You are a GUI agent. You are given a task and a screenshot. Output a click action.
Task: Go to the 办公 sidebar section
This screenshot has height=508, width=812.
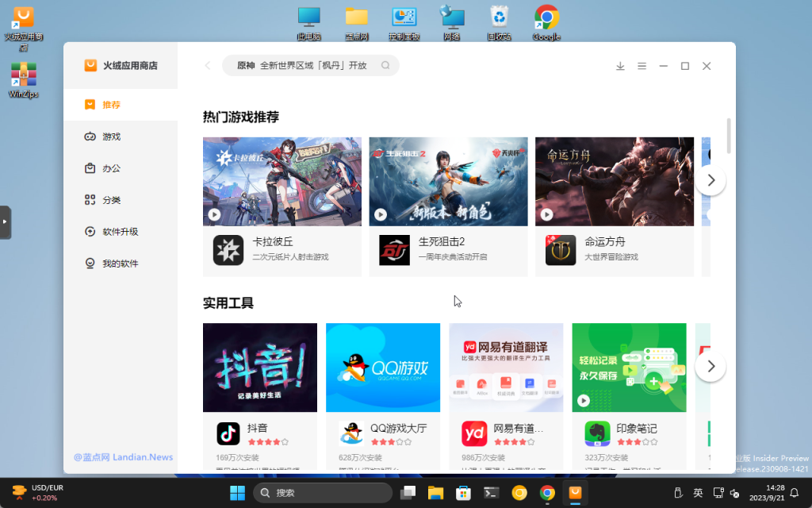coord(121,168)
